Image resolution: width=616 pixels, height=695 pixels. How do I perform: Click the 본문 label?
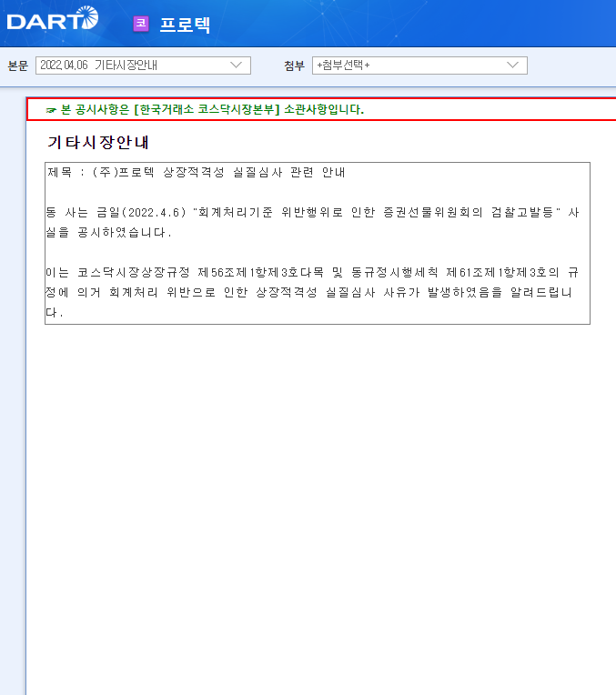point(18,65)
